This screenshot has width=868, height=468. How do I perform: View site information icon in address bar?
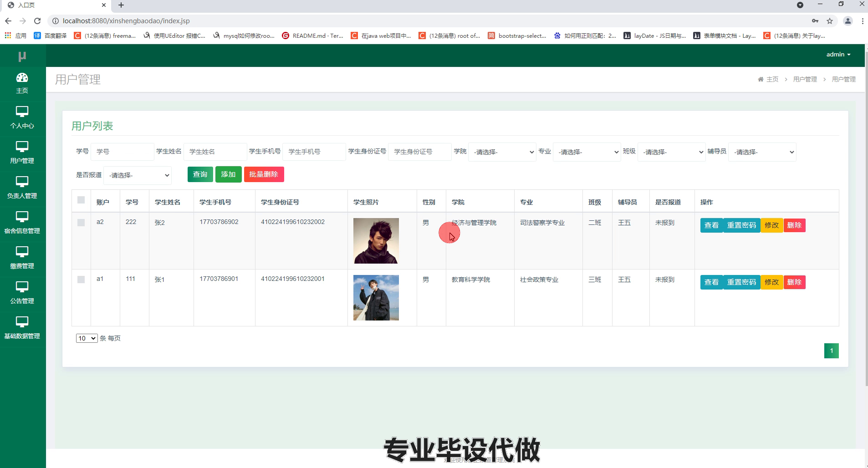coord(55,21)
